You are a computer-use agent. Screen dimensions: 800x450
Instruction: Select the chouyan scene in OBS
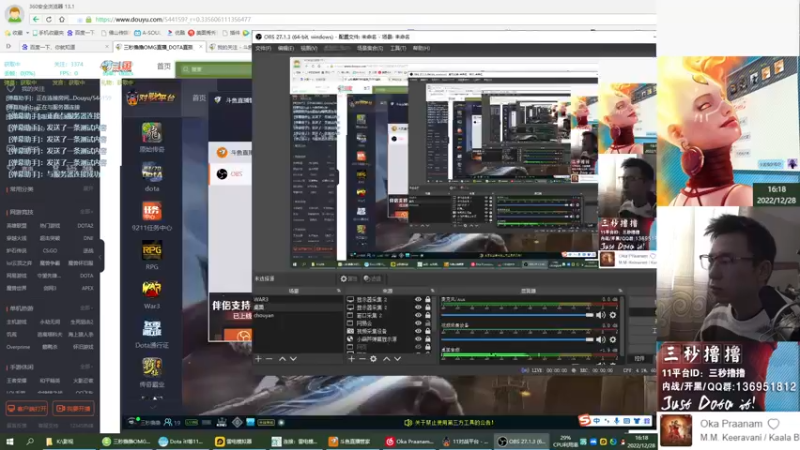[297, 315]
